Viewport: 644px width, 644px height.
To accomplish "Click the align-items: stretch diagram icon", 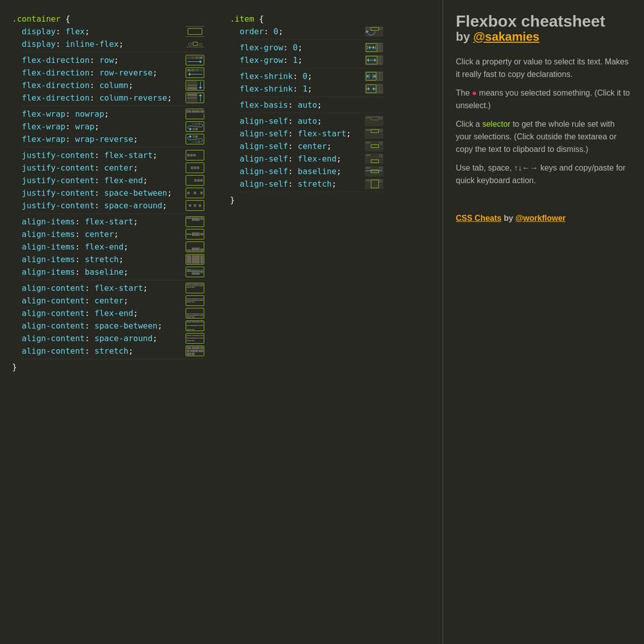I will coord(194,260).
